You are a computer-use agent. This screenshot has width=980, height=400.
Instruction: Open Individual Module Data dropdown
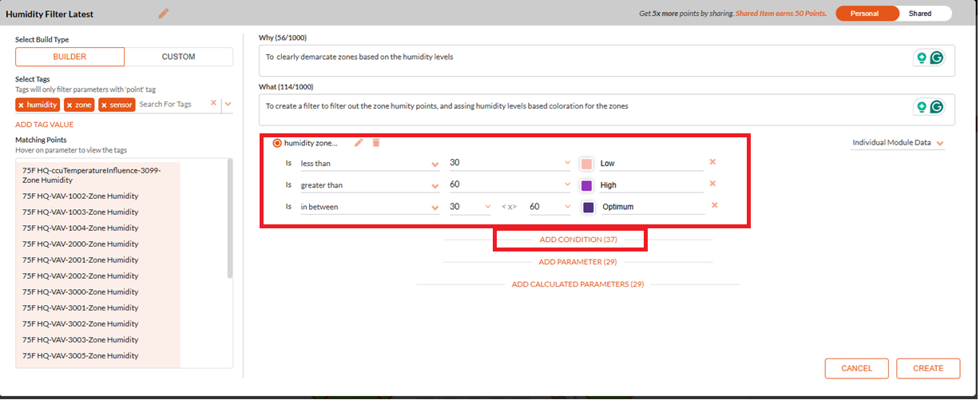tap(899, 143)
